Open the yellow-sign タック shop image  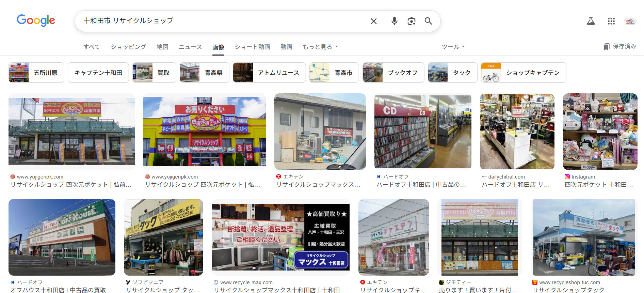[x=163, y=237]
